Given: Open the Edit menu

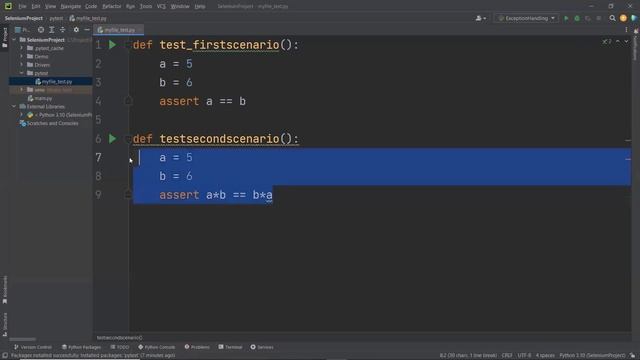Looking at the screenshot, I should [36, 7].
